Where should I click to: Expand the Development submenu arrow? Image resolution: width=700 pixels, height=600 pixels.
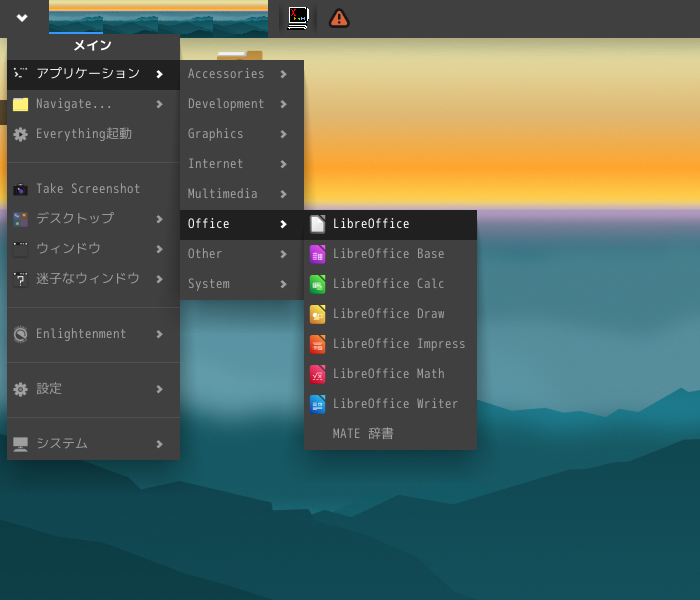click(283, 104)
